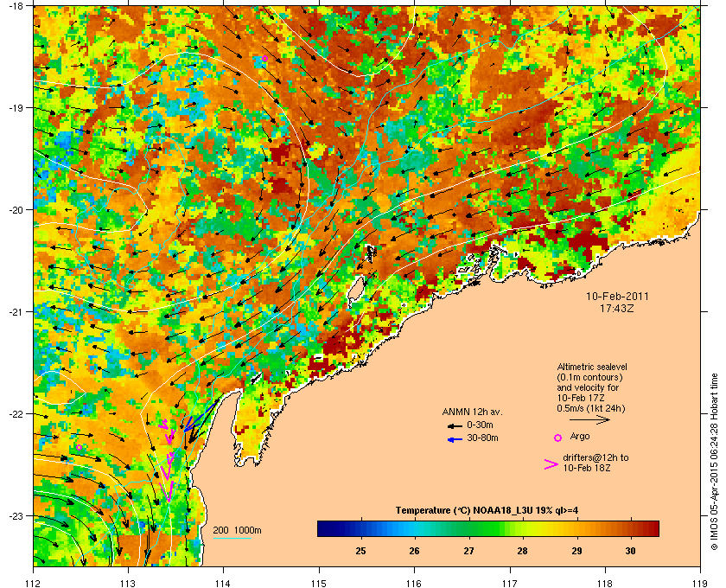Click the 'and velocity for' legend line
Screen dimensions: 726x588
588,387
